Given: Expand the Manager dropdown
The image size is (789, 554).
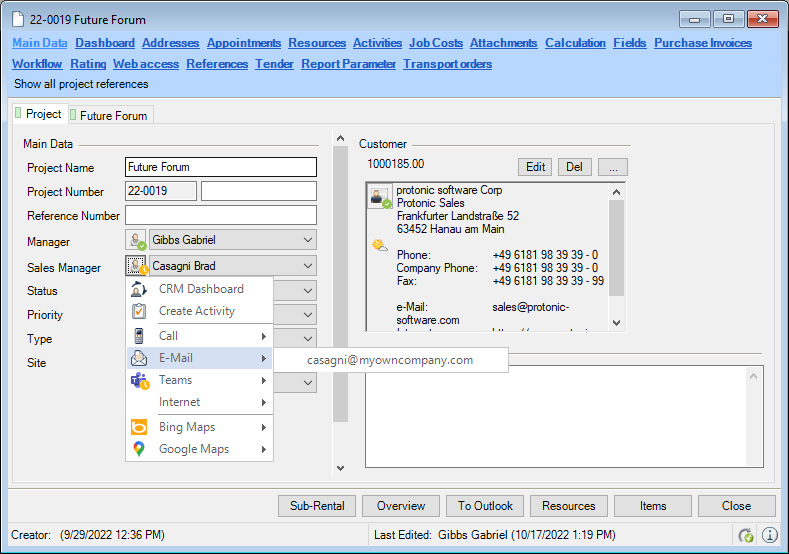Looking at the screenshot, I should [308, 240].
